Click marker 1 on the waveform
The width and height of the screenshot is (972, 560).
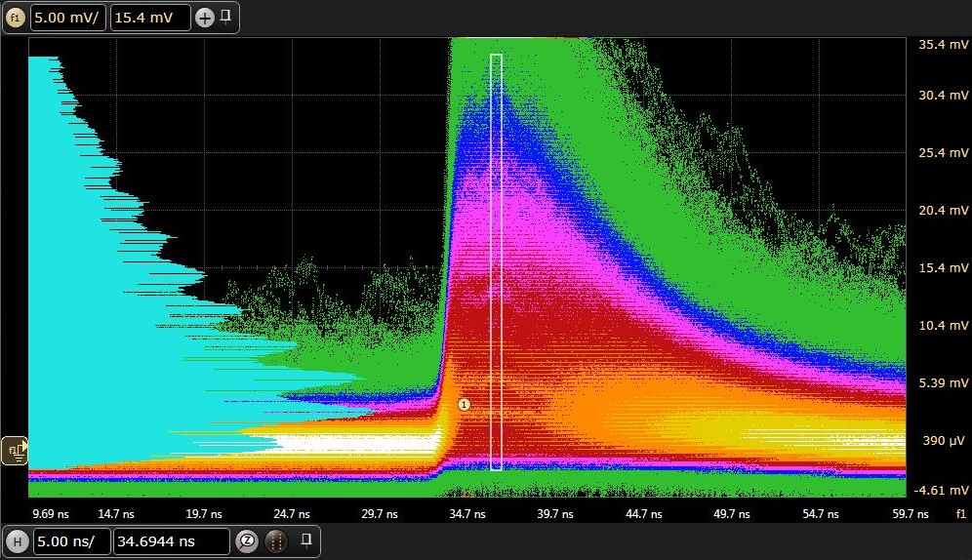(x=465, y=404)
